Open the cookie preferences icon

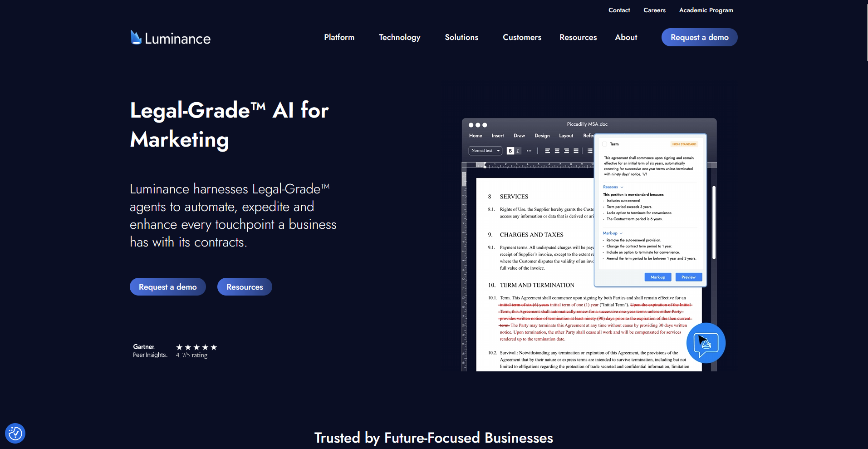coord(15,434)
